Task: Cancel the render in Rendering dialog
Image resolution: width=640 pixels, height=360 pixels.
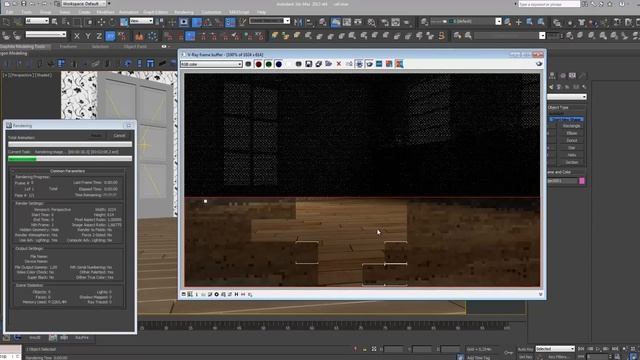Action: [119, 136]
